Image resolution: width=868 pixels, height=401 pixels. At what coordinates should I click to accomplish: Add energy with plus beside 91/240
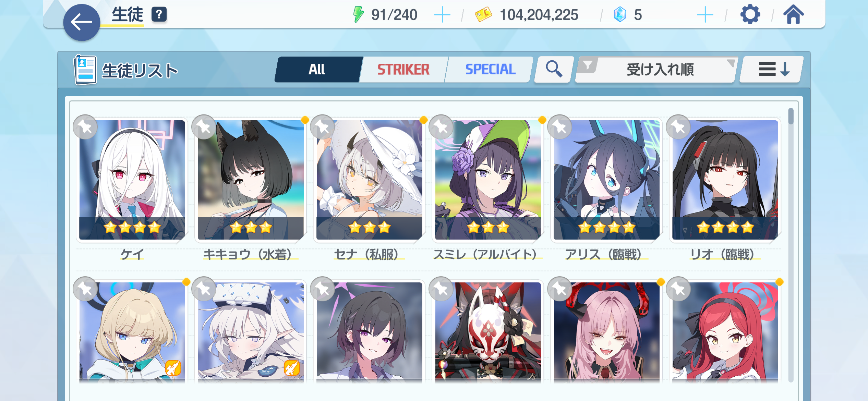point(442,15)
